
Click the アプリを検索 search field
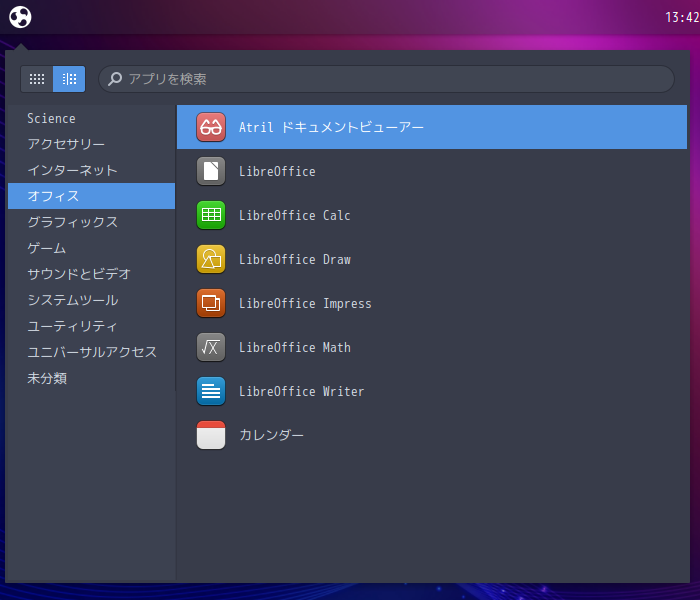point(386,79)
